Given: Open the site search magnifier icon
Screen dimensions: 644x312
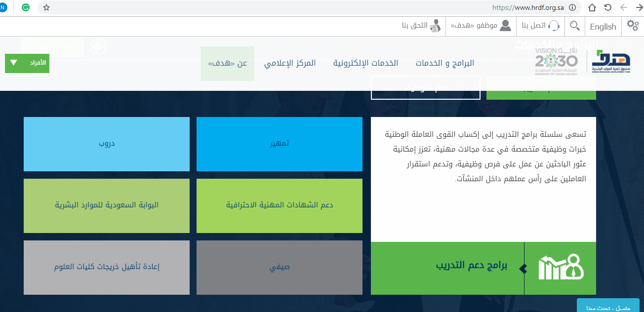Looking at the screenshot, I should (x=575, y=26).
